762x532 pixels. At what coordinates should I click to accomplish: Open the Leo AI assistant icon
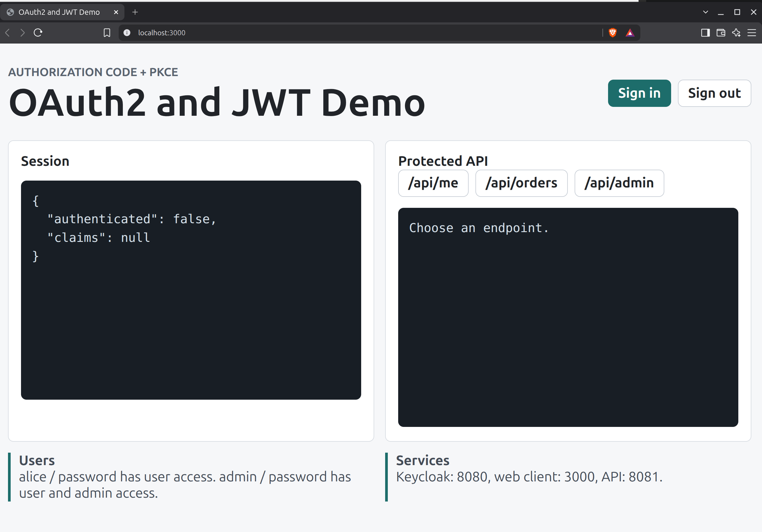pos(736,33)
